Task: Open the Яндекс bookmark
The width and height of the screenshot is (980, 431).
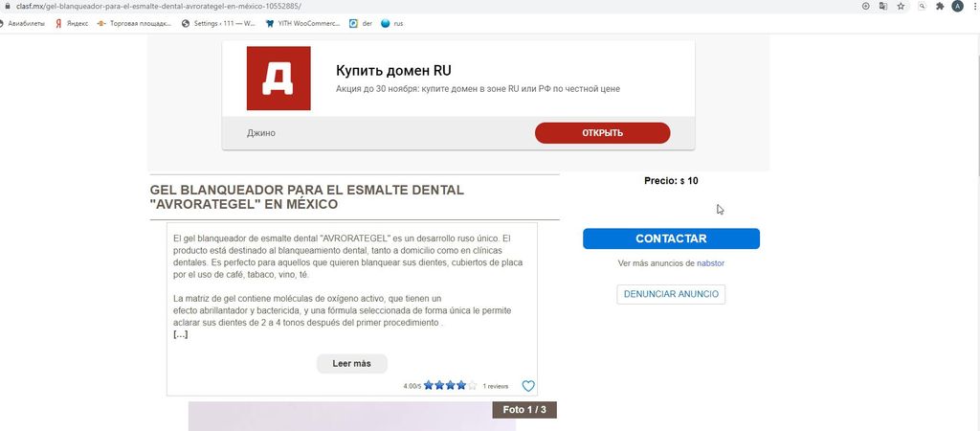Action: (x=72, y=24)
